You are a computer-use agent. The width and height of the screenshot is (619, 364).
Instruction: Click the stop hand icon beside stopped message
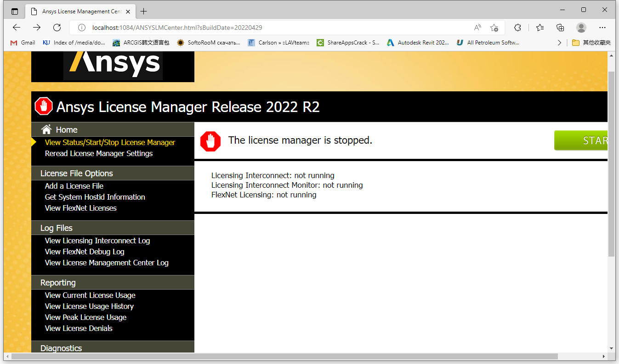coord(210,141)
